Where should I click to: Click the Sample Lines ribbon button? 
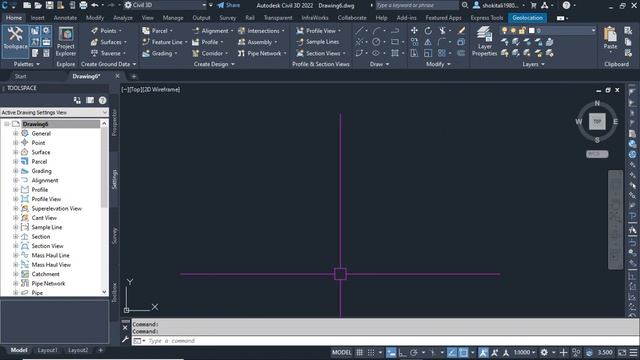click(318, 42)
